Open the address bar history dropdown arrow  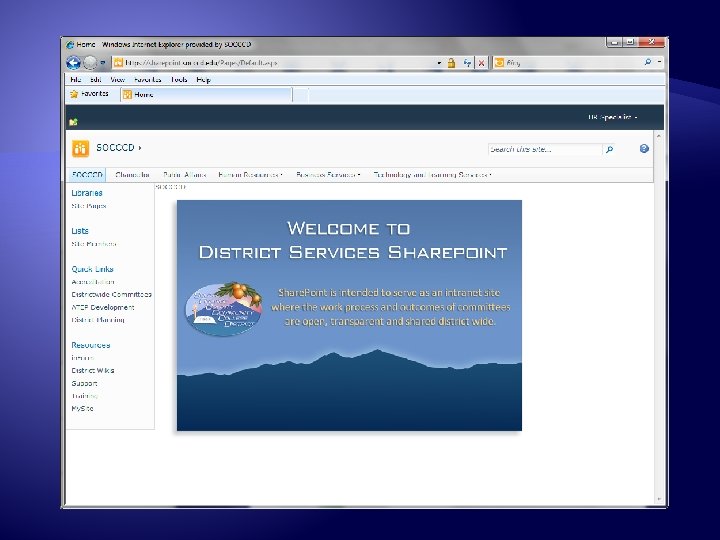(439, 63)
